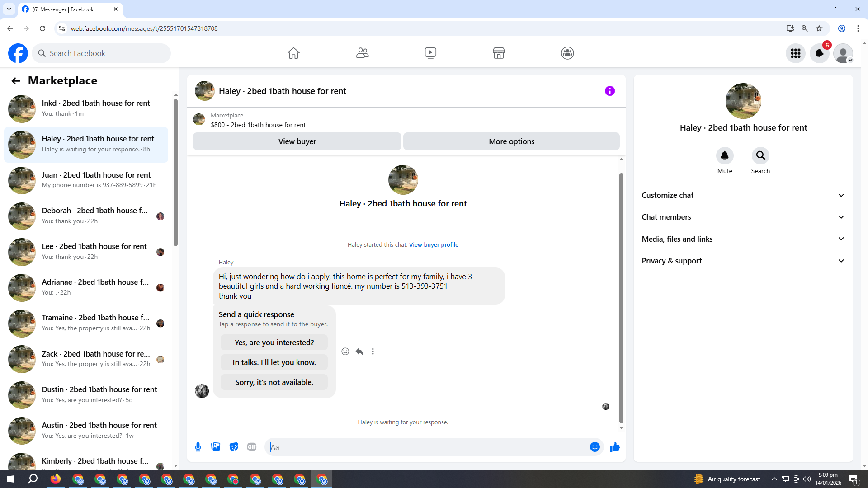868x488 pixels.
Task: Open the sticker picker icon
Action: (x=234, y=447)
